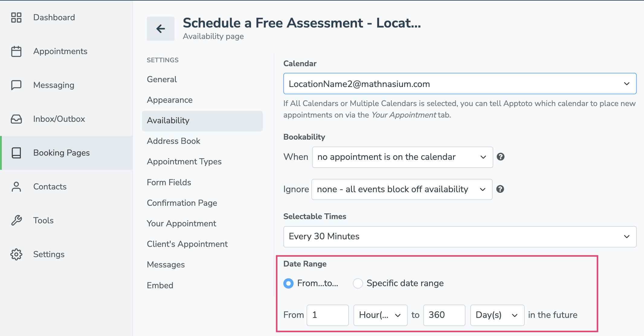Click the Messaging chat bubble icon
The image size is (644, 336).
pos(16,85)
